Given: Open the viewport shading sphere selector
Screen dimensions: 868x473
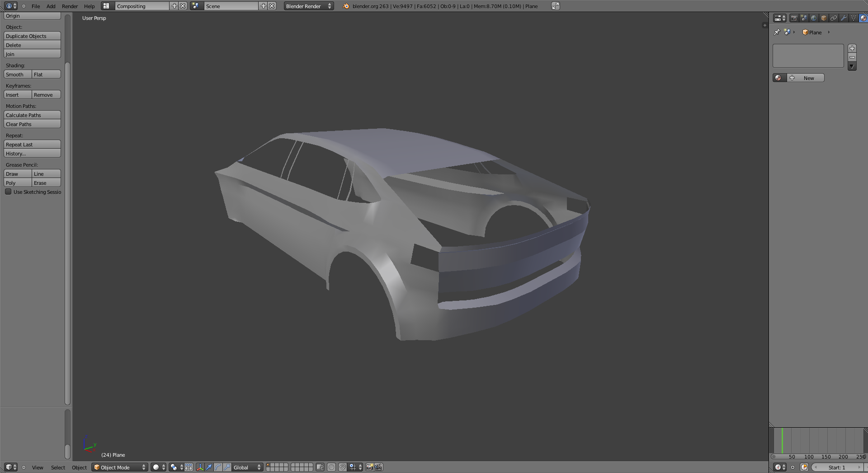Looking at the screenshot, I should [158, 467].
